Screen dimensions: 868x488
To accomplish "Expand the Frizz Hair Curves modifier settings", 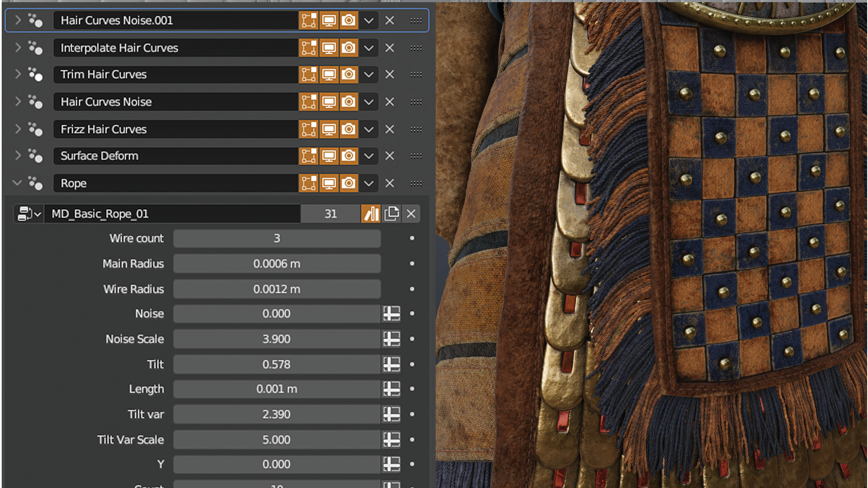I will pyautogui.click(x=18, y=129).
